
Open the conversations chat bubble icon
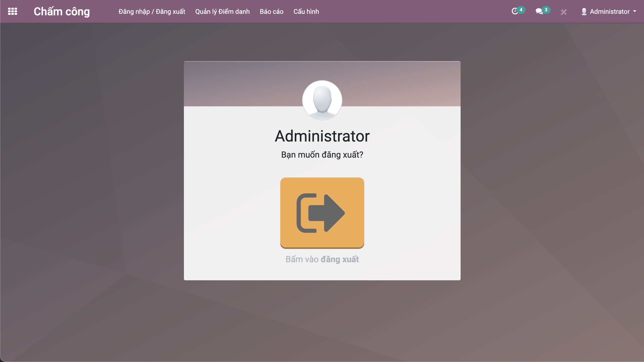click(x=539, y=11)
